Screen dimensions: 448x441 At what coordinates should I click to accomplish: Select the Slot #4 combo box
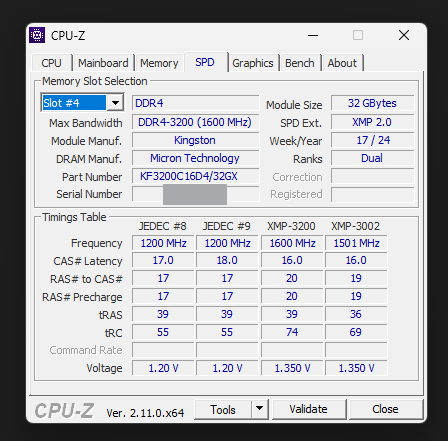pyautogui.click(x=82, y=103)
